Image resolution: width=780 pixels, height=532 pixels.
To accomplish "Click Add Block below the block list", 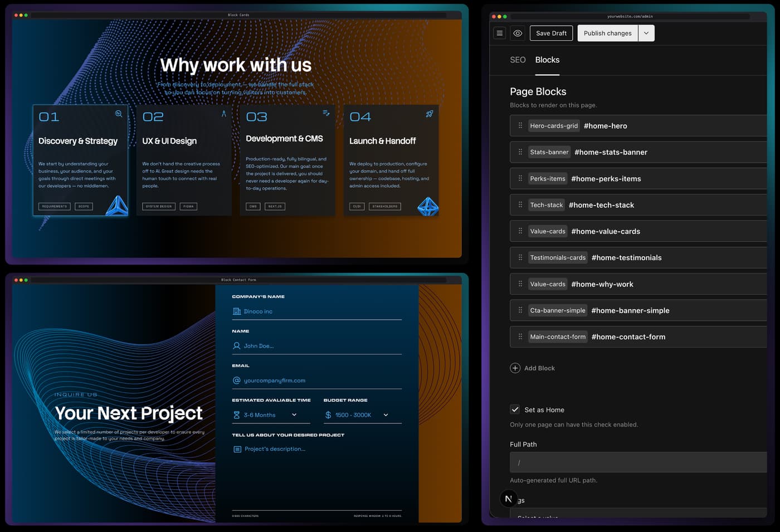I will click(533, 368).
